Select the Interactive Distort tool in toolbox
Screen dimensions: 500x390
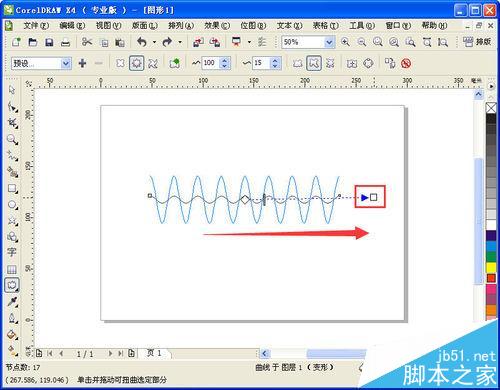[x=12, y=285]
